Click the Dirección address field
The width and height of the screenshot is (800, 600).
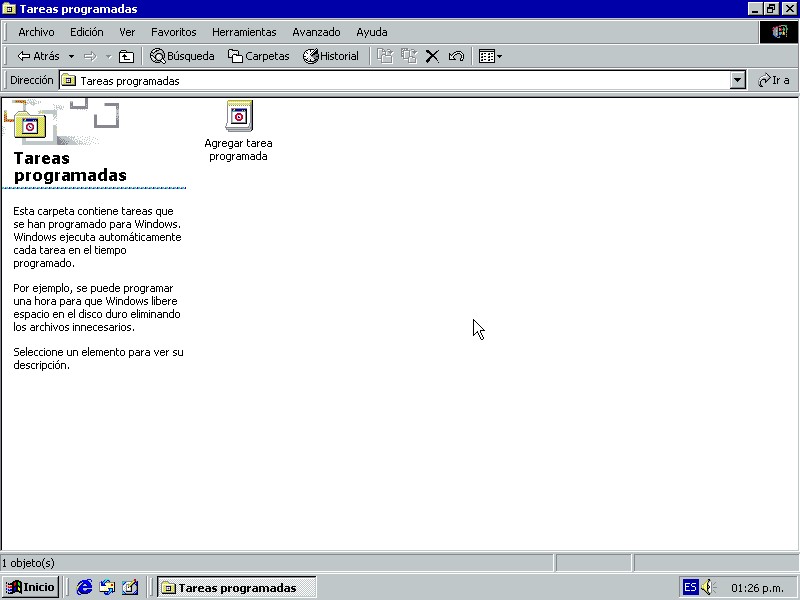pos(403,81)
